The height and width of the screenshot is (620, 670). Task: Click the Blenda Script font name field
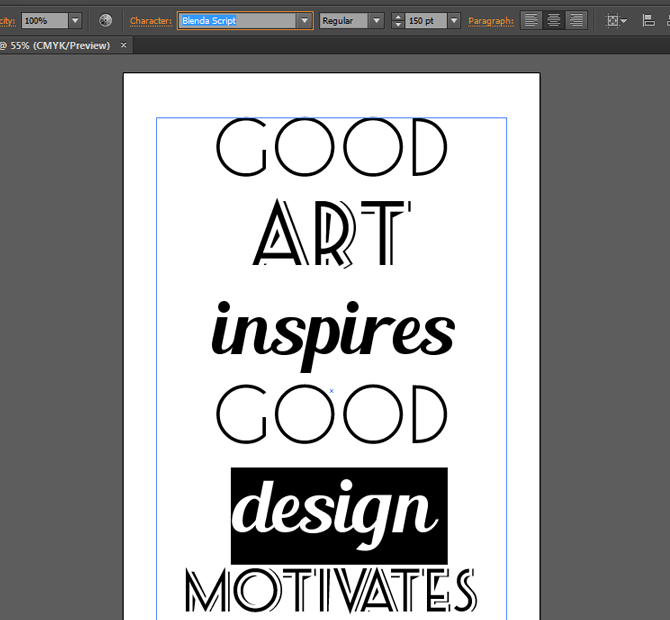coord(237,20)
